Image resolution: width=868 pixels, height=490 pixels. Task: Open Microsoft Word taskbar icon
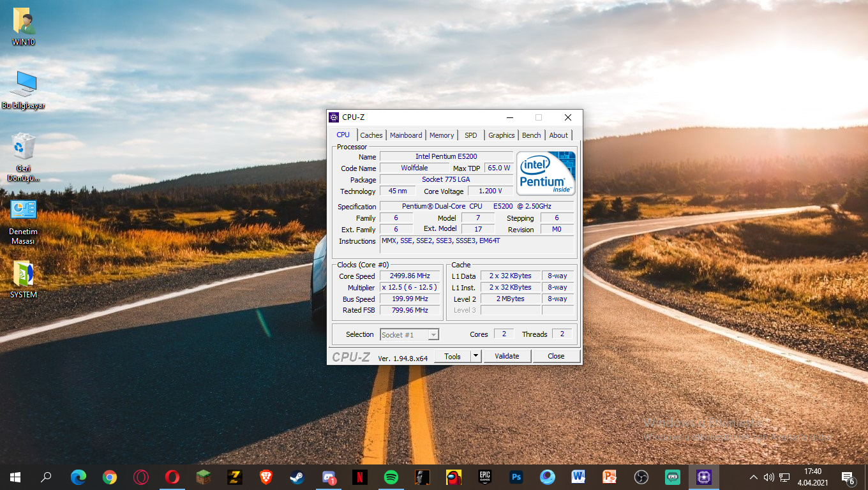pyautogui.click(x=579, y=477)
